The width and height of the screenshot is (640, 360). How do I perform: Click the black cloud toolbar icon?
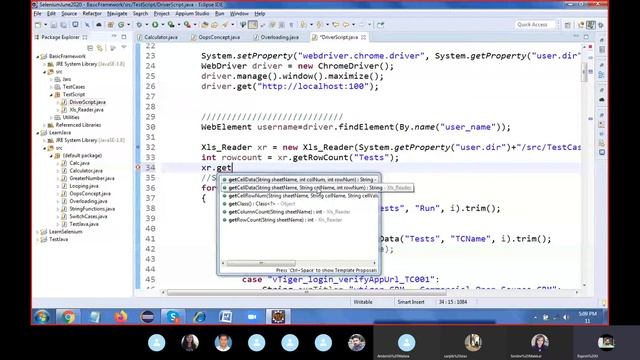coord(99,25)
